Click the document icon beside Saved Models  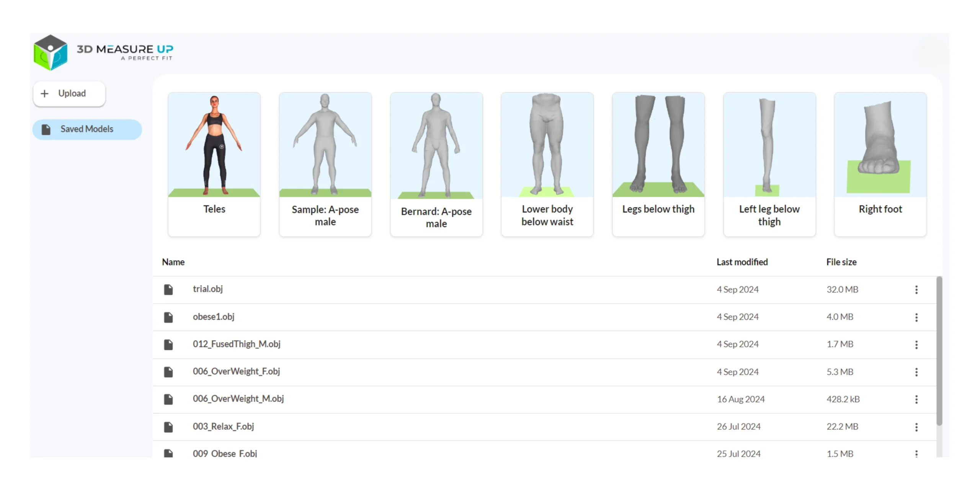(47, 129)
